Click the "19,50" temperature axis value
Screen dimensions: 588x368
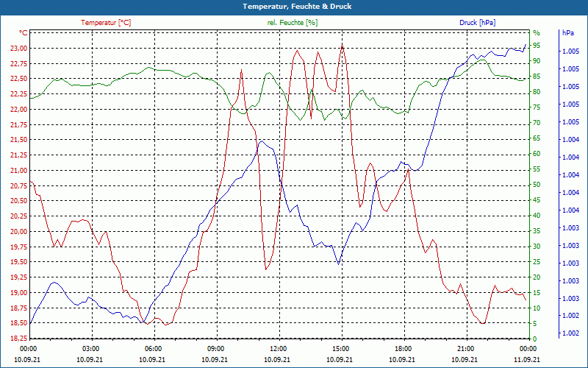[x=18, y=262]
